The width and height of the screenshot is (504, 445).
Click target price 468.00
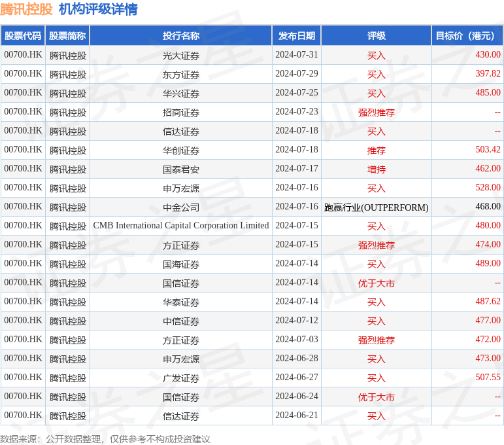(x=488, y=207)
